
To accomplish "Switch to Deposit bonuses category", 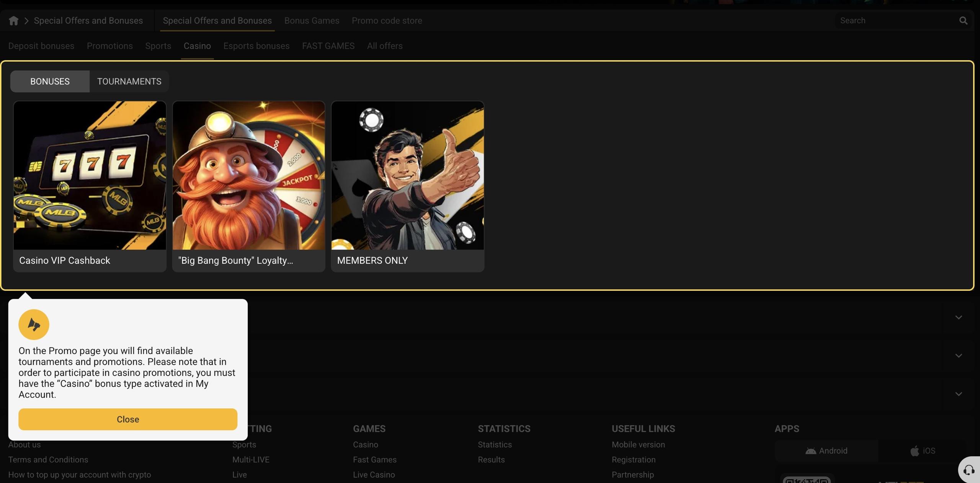I will click(41, 46).
